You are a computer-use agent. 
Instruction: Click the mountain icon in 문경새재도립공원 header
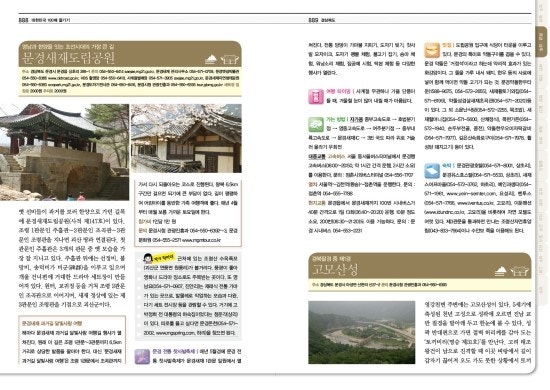(211, 59)
